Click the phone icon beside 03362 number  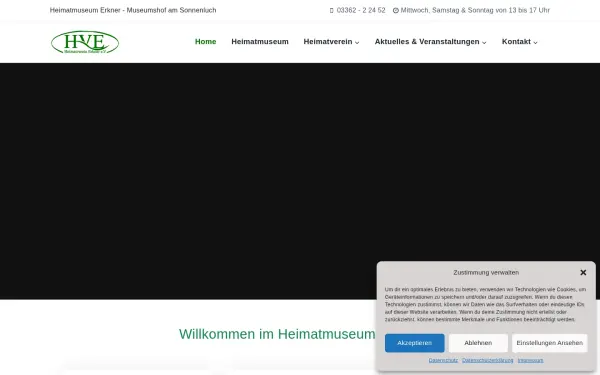click(x=332, y=11)
